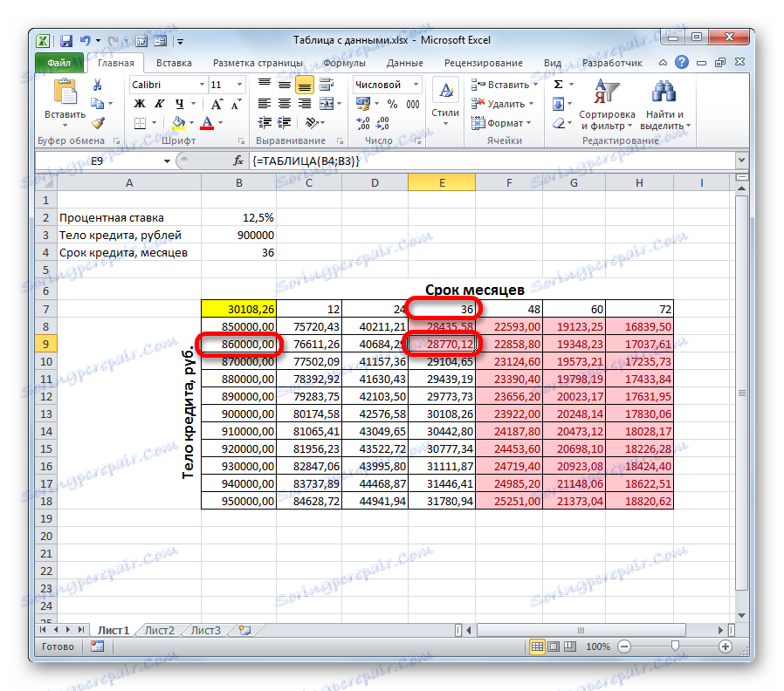Click AutoSum sigma icon
Viewport: 784px width, 691px height.
click(559, 85)
